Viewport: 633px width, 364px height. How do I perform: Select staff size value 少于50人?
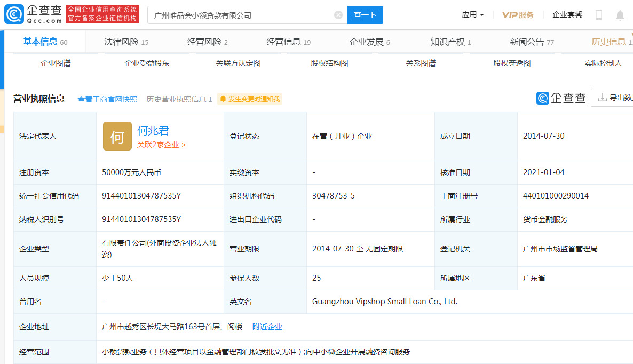pyautogui.click(x=117, y=278)
